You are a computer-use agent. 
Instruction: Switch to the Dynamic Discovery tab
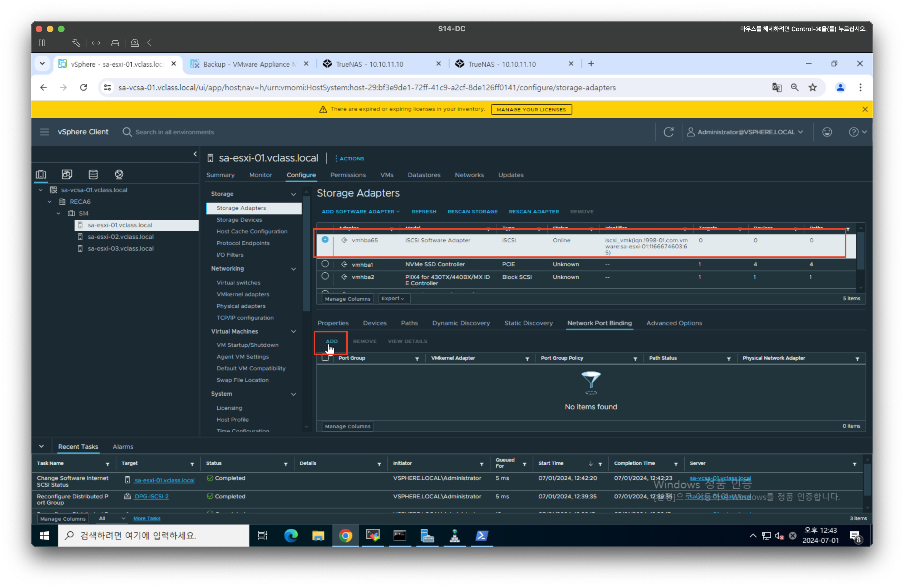pos(461,323)
